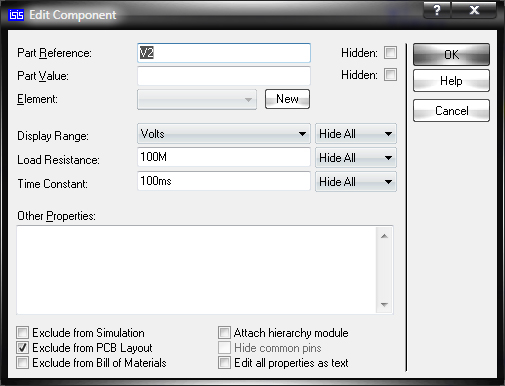Enable Exclude from Simulation
Screen dimensions: 505x386
[23, 333]
